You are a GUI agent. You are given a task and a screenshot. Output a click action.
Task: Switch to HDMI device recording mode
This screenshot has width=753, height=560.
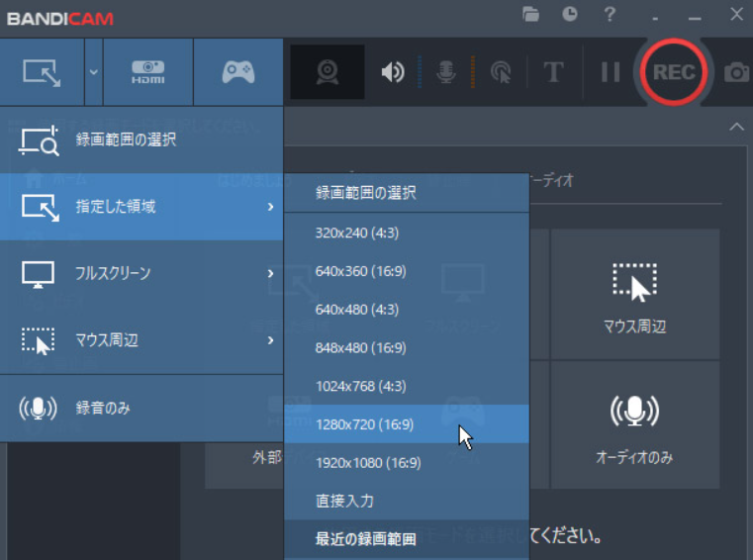point(147,72)
